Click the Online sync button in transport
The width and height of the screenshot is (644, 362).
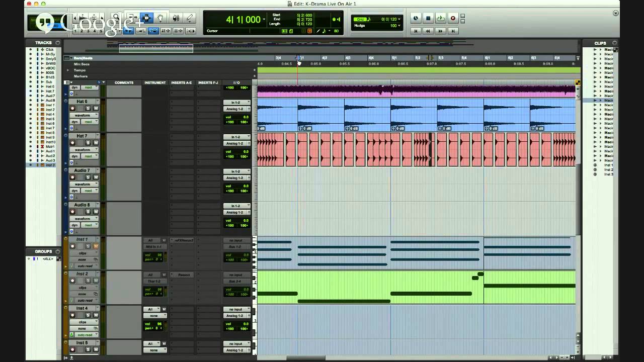click(416, 19)
